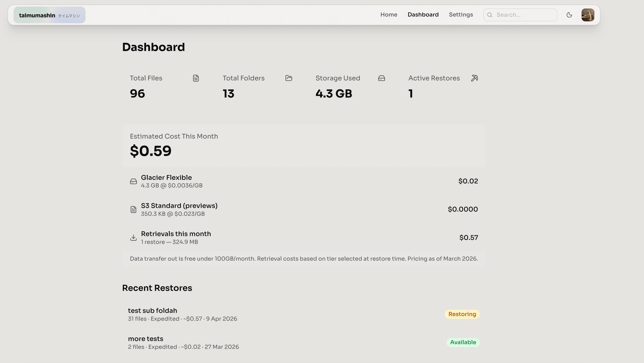Open the test sub foldah restore
The width and height of the screenshot is (644, 363).
pyautogui.click(x=304, y=314)
